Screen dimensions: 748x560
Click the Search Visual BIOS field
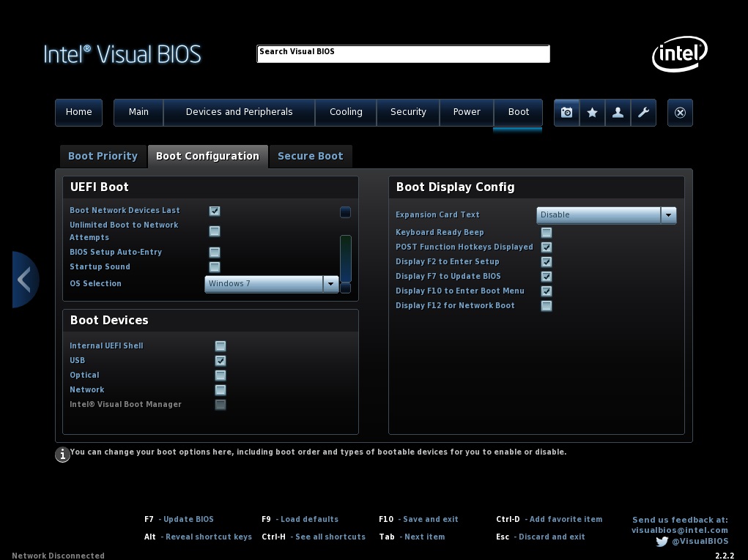403,54
